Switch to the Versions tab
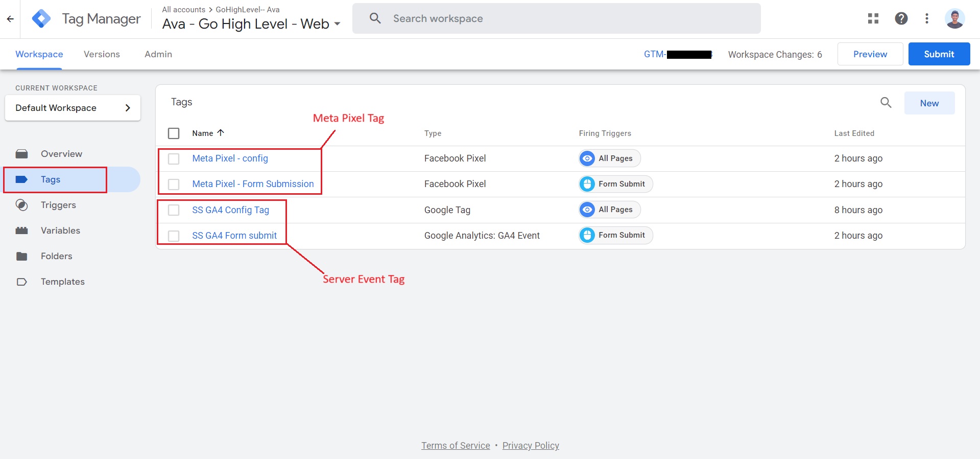 [x=102, y=54]
